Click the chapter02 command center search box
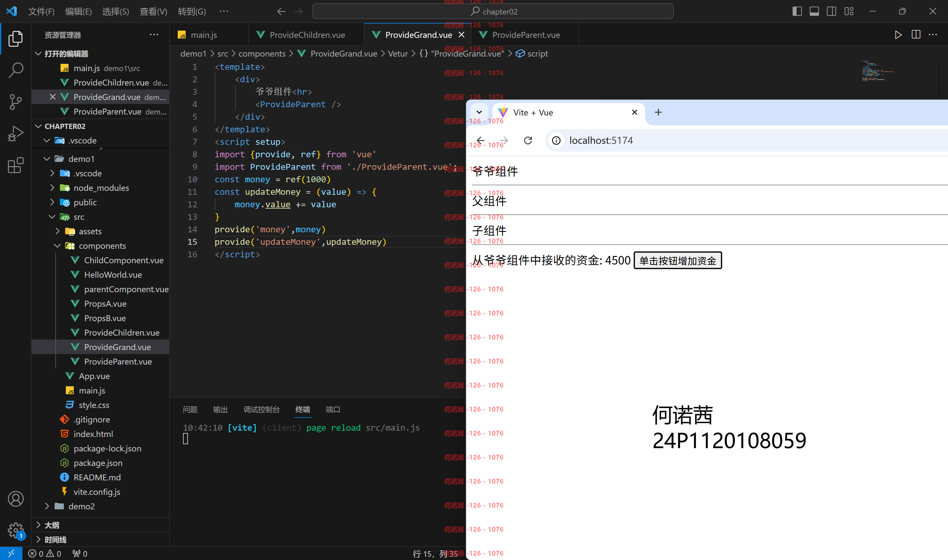Screen dimensions: 948x560 tap(493, 12)
